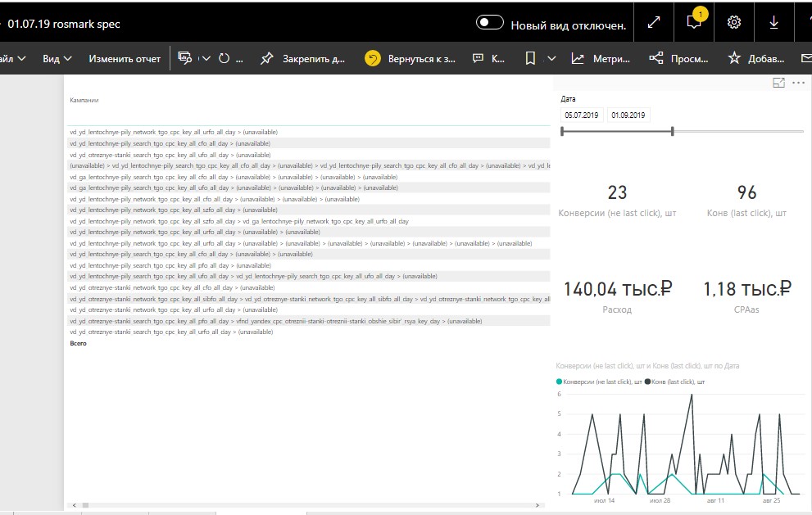Click the Просм... related view icon

(678, 58)
